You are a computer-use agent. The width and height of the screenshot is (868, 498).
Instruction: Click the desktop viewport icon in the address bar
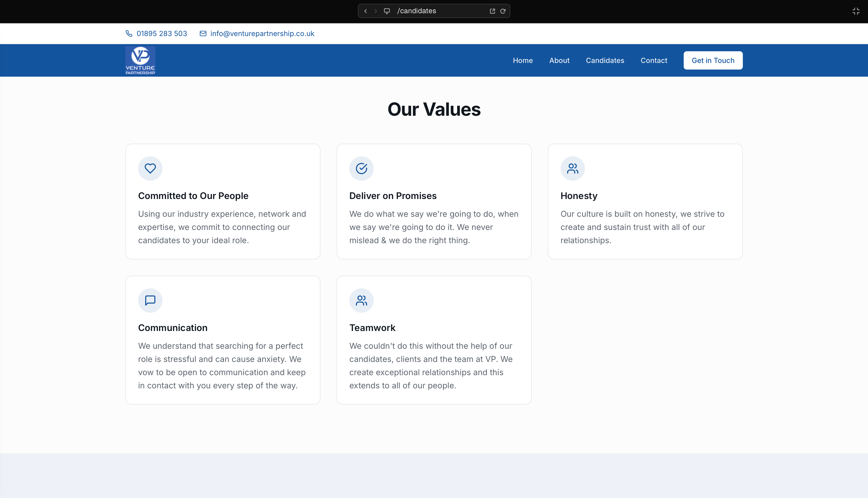tap(387, 11)
